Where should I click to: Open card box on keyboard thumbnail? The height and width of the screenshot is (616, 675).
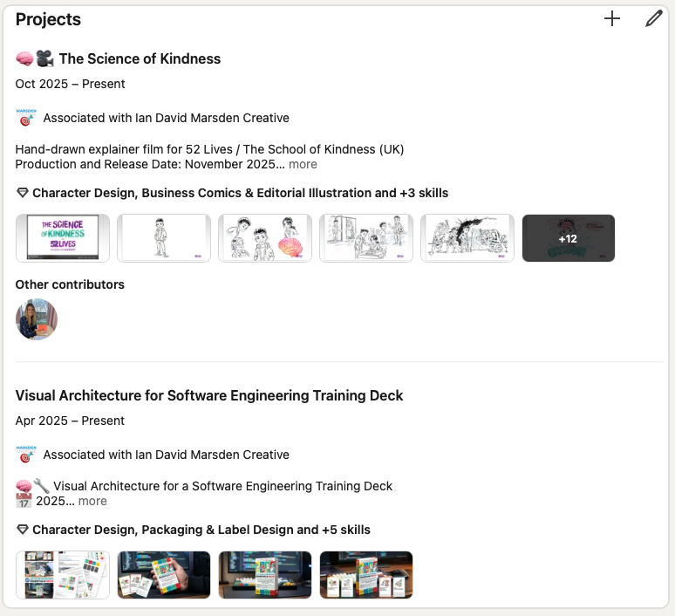(x=265, y=575)
